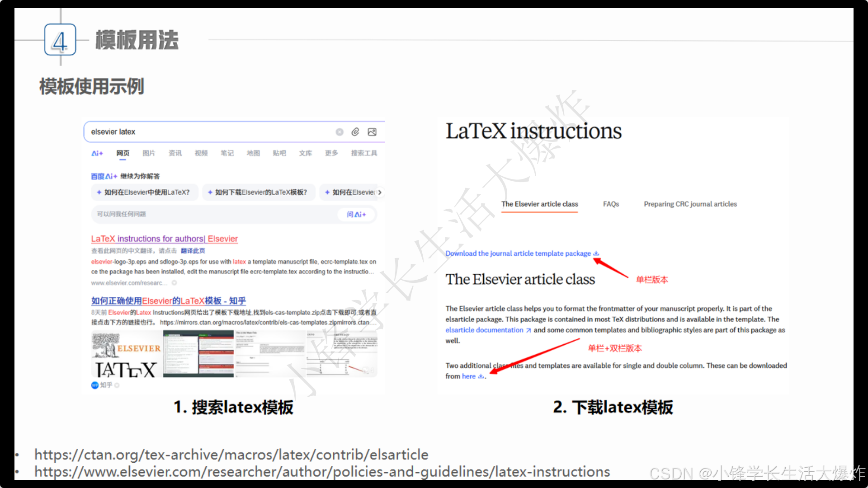
Task: Click suggestion chip 如何下载Elsevier的LaTeX模板?
Action: click(x=258, y=192)
